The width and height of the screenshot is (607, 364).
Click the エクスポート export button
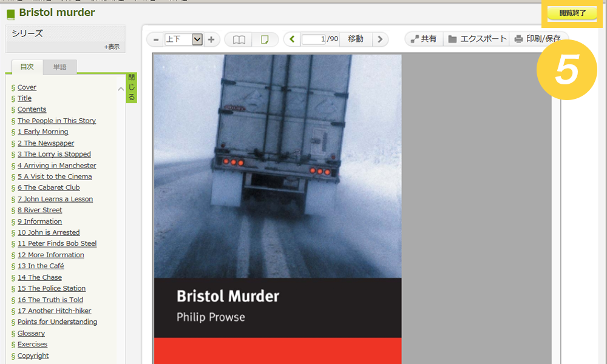(477, 39)
